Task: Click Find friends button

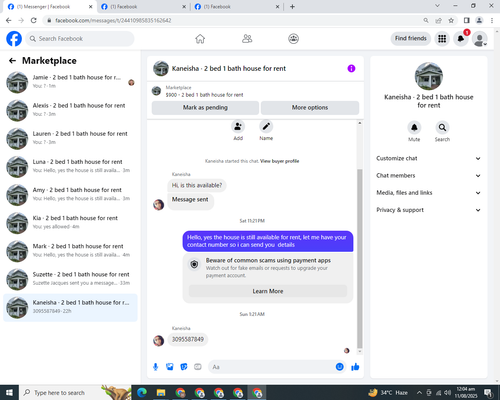Action: (411, 38)
